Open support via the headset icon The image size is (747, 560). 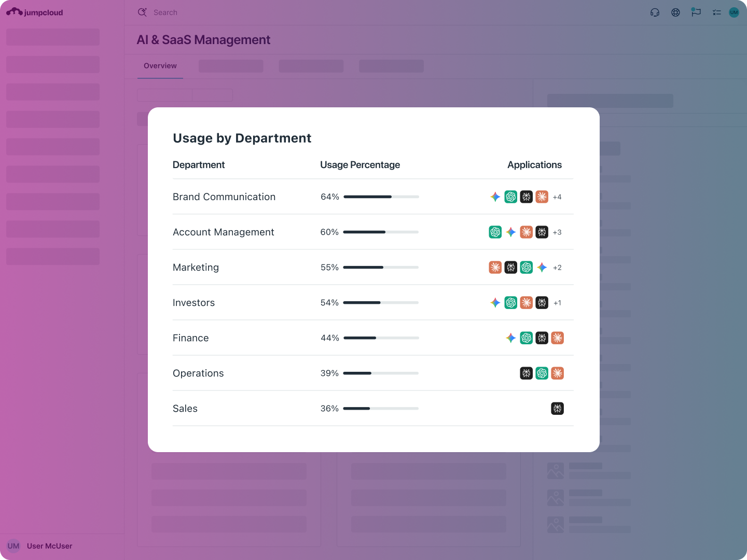click(x=655, y=12)
